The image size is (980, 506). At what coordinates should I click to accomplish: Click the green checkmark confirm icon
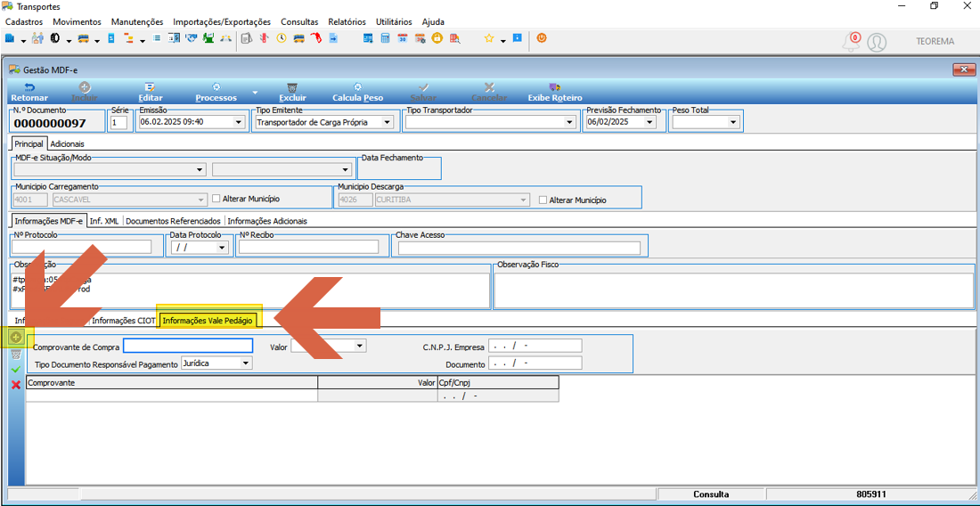click(17, 369)
